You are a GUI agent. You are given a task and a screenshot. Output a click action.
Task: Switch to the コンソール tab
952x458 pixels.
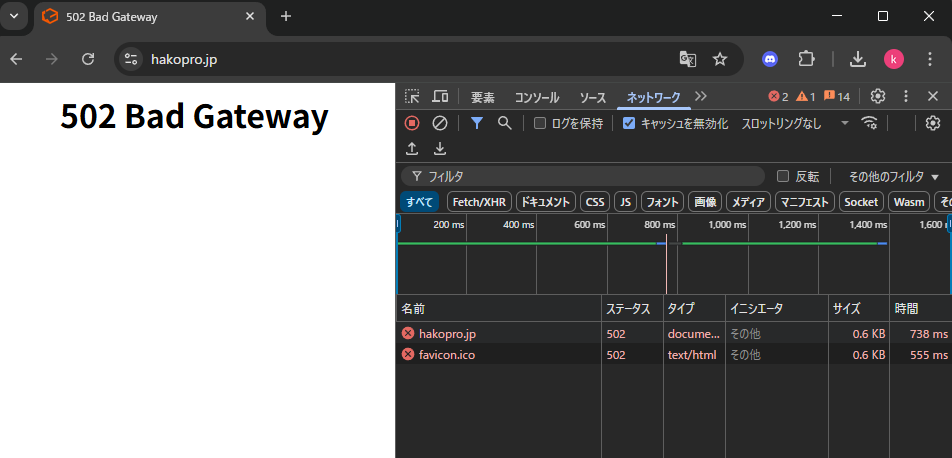pyautogui.click(x=537, y=97)
